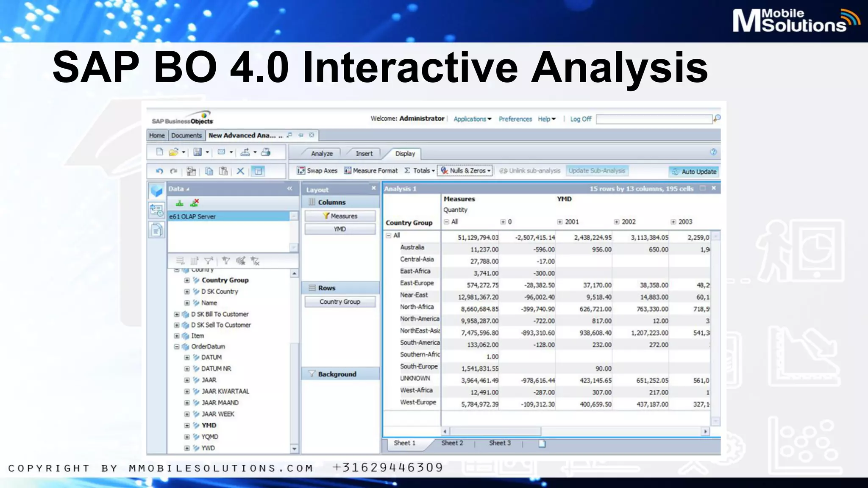Add a new sheet icon
The height and width of the screenshot is (488, 868).
pyautogui.click(x=542, y=444)
